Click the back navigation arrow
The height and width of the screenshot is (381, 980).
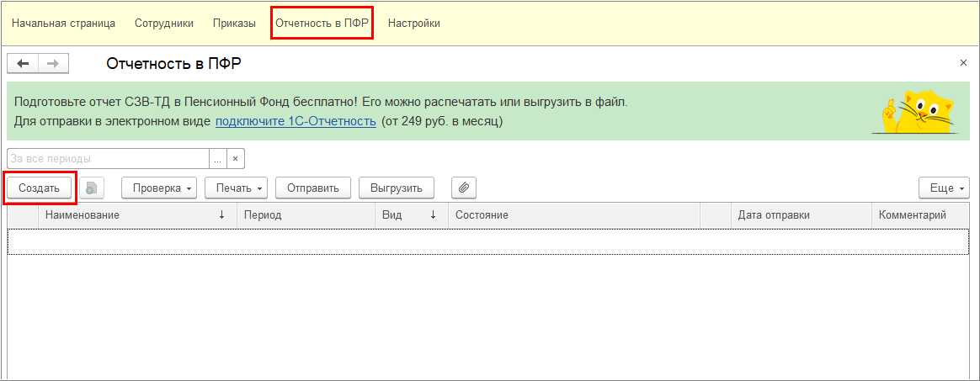tap(24, 64)
